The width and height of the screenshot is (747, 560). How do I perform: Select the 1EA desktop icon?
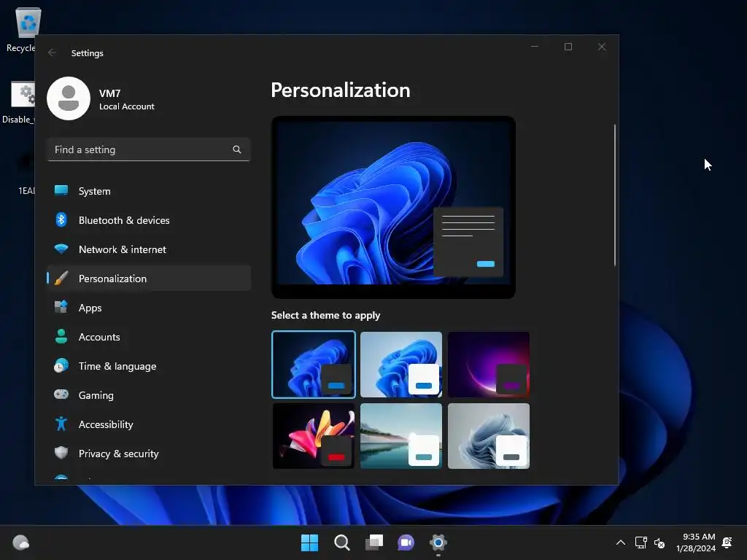pyautogui.click(x=25, y=174)
